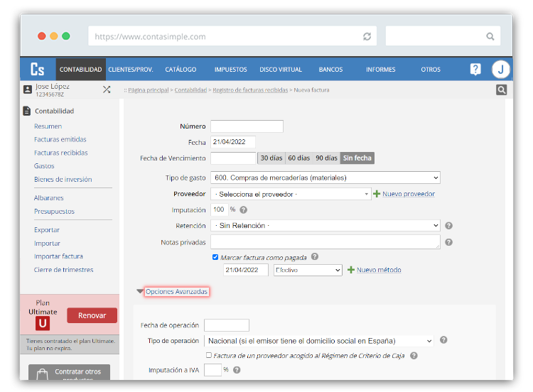Image resolution: width=533 pixels, height=392 pixels.
Task: Open the IMPUESTOS menu
Action: (x=230, y=70)
